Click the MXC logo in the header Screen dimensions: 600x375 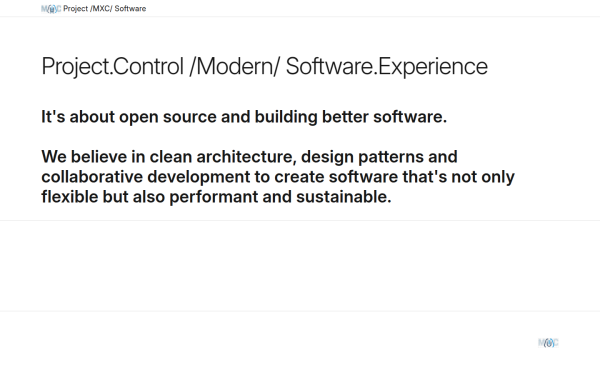51,9
